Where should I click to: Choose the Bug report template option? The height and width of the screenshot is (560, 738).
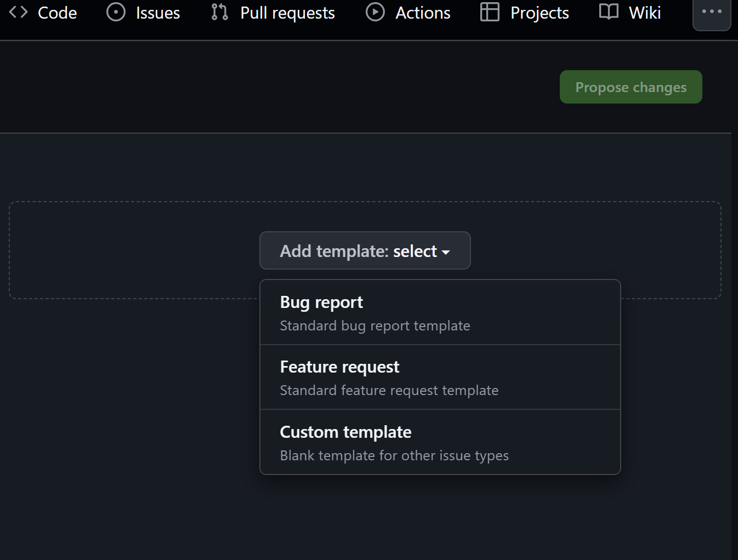[x=321, y=302]
